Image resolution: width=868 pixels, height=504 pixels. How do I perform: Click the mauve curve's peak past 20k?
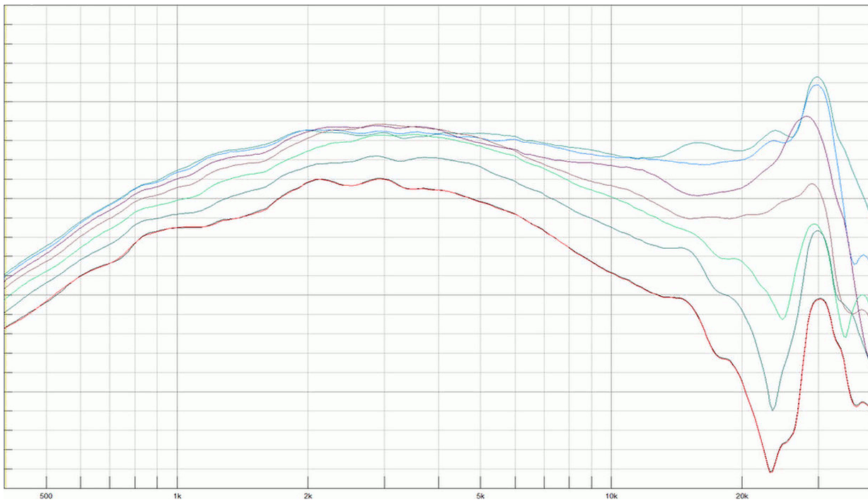[812, 184]
